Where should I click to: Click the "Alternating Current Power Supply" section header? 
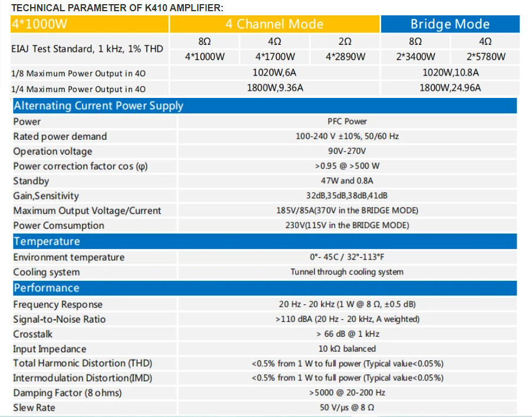click(98, 106)
